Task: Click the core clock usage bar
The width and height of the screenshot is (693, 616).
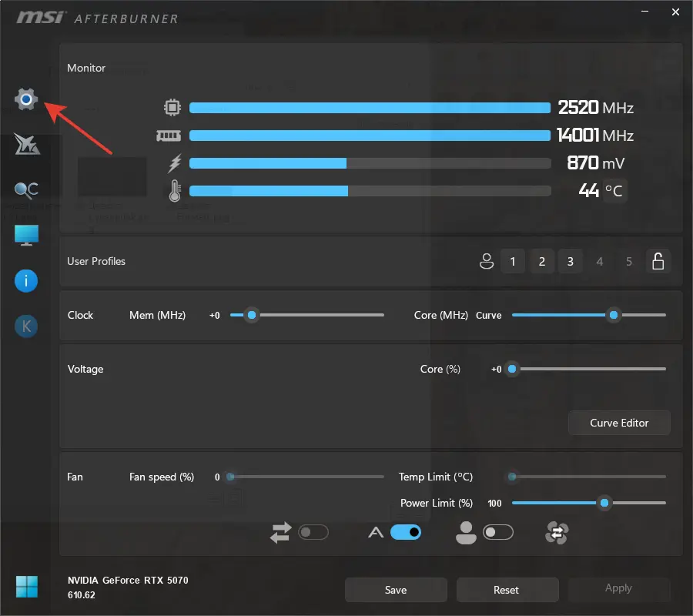Action: pyautogui.click(x=370, y=107)
